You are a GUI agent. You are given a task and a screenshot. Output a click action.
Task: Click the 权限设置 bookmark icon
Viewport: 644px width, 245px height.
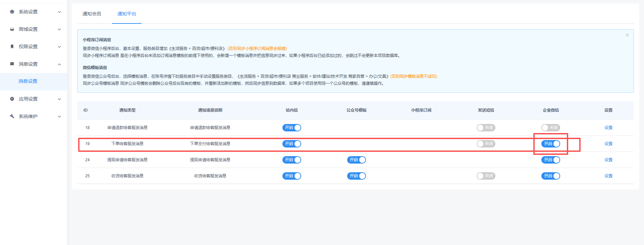pos(12,47)
